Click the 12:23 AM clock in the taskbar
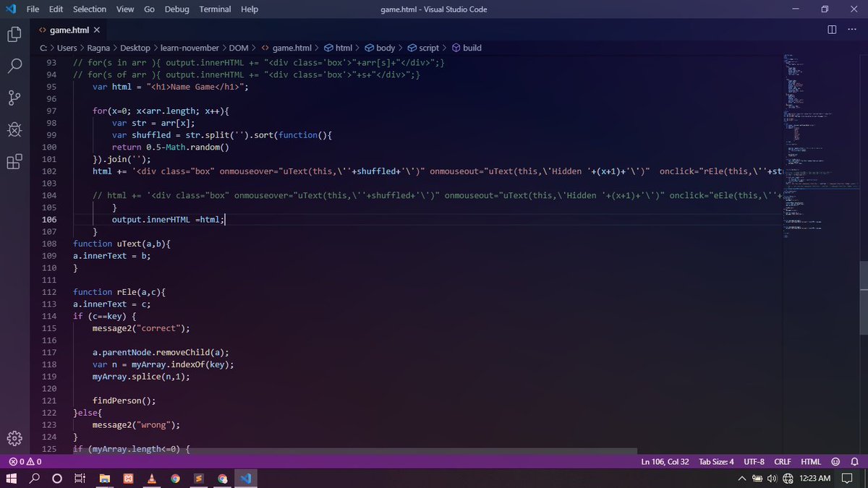 point(815,479)
